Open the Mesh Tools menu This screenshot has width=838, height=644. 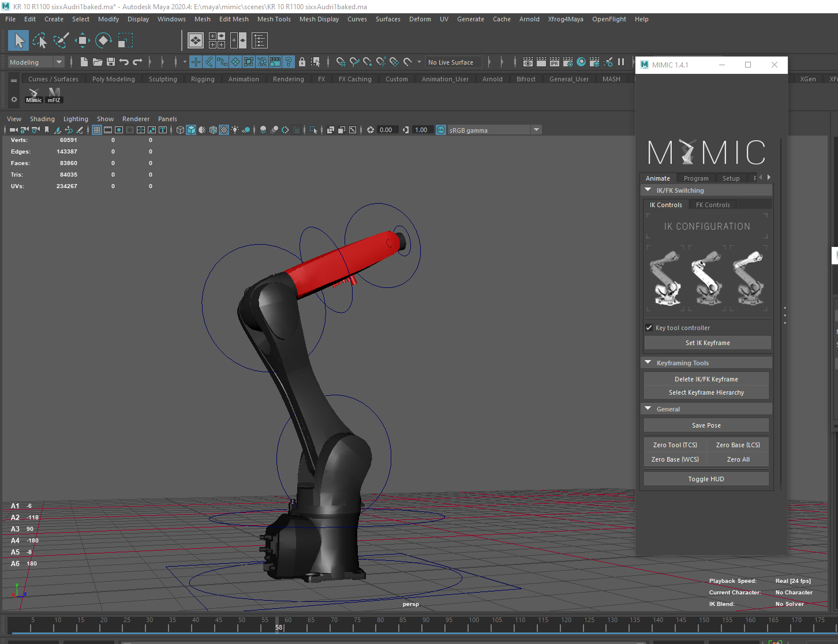click(274, 19)
